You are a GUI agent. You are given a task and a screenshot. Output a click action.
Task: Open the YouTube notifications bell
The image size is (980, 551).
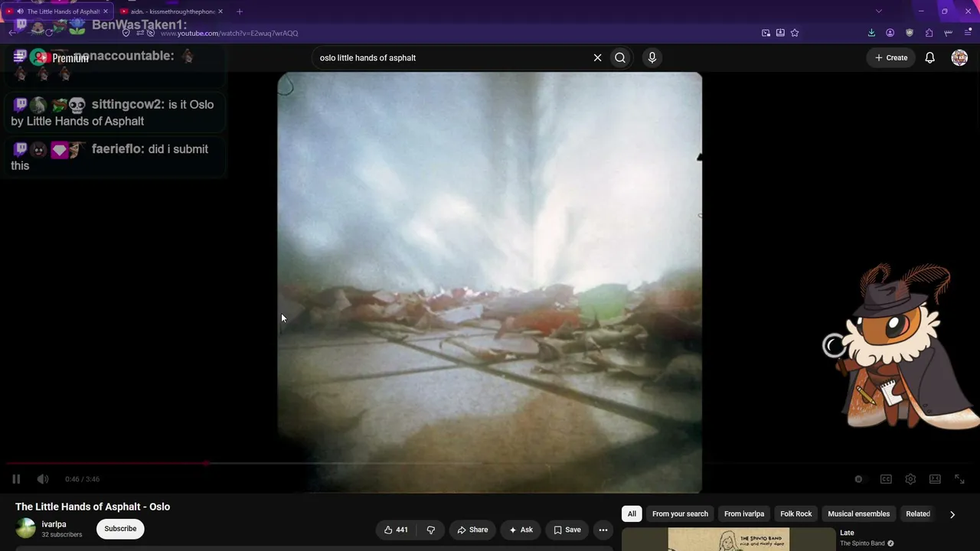coord(930,57)
